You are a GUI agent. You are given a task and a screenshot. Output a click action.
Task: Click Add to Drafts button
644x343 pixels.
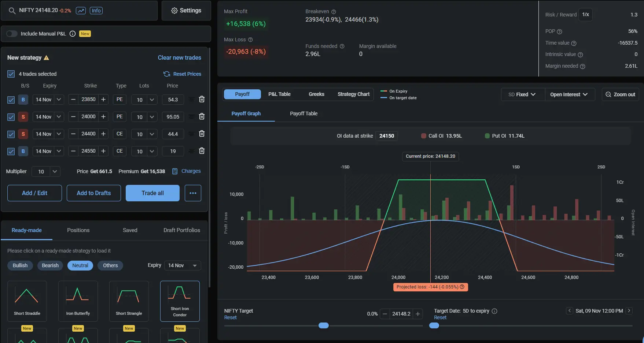(94, 193)
